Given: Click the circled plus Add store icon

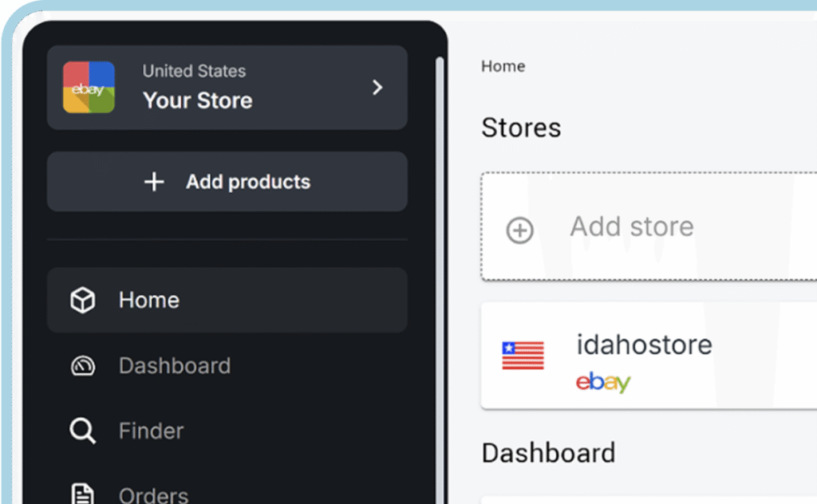Looking at the screenshot, I should coord(520,230).
